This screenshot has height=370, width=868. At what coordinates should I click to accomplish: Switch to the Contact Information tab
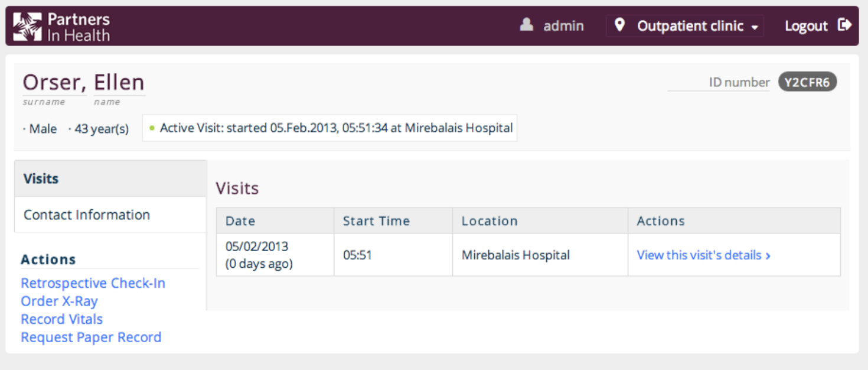(x=86, y=215)
